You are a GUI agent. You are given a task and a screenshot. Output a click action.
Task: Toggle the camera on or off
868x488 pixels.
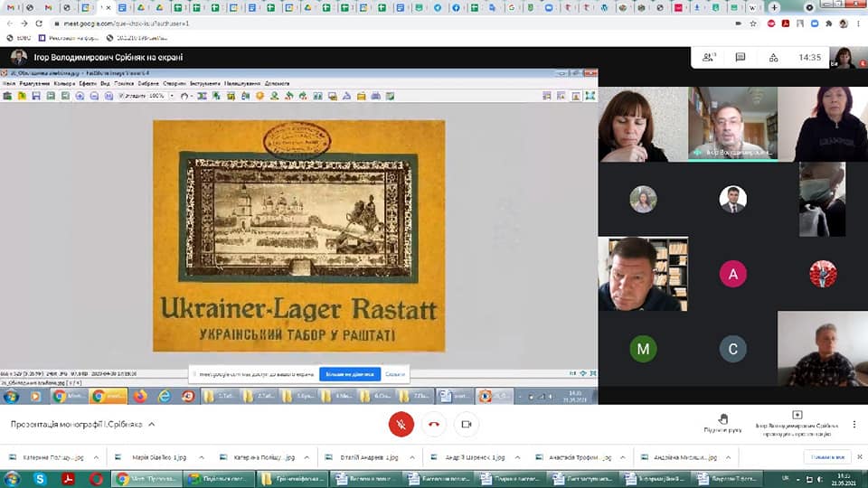pyautogui.click(x=467, y=424)
